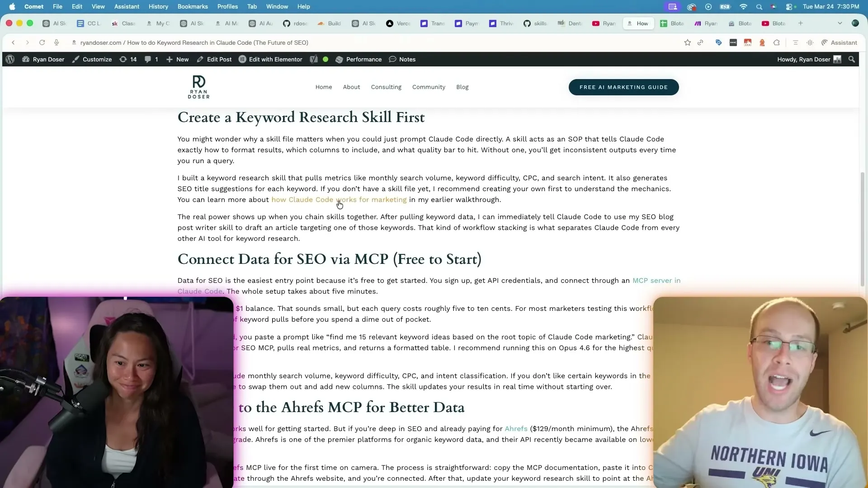Screen dimensions: 868x488
Task: Go back to previous page
Action: click(13, 42)
